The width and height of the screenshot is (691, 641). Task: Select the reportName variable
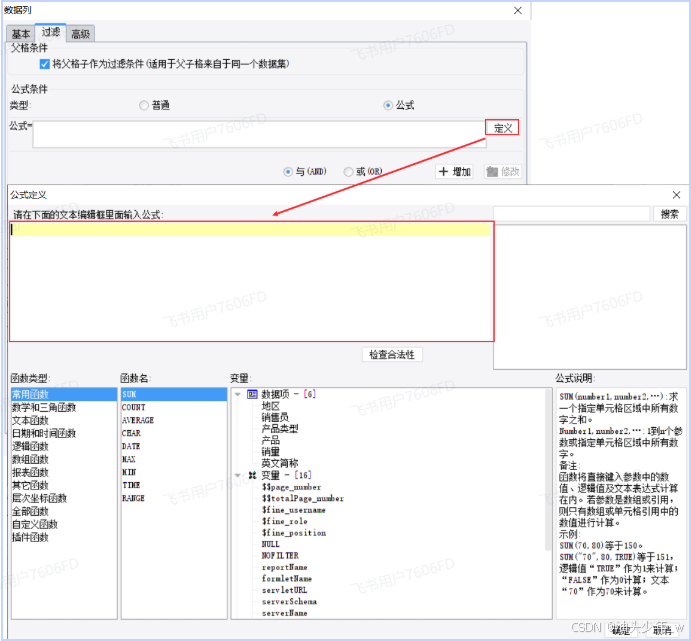[x=285, y=567]
